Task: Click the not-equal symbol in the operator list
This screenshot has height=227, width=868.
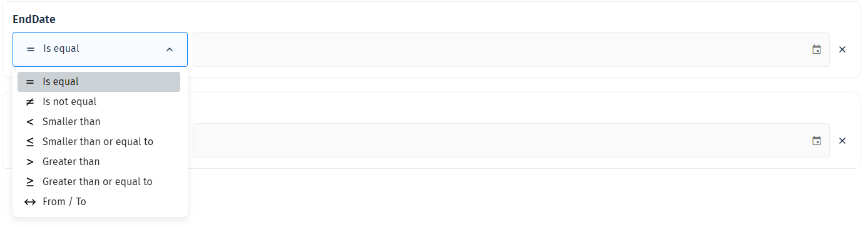Action: pyautogui.click(x=30, y=101)
